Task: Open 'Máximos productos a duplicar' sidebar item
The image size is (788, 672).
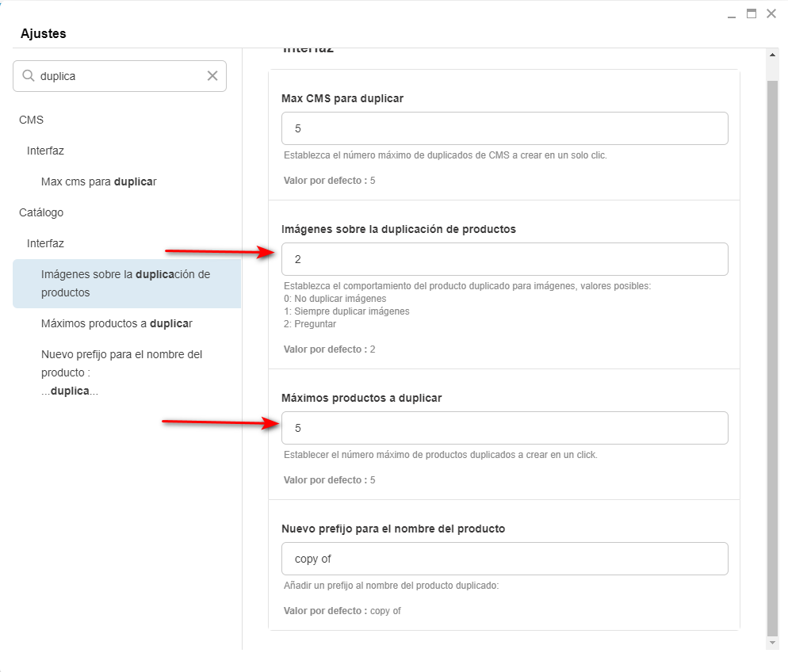Action: (117, 323)
